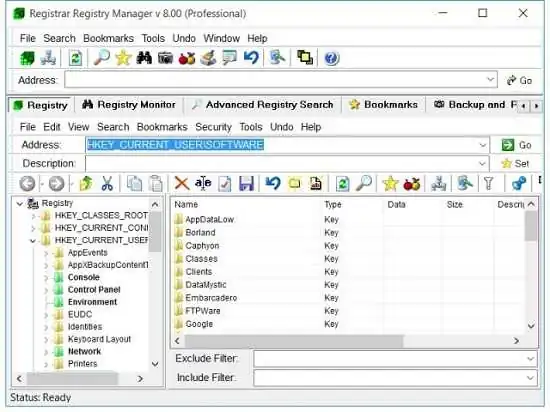The image size is (550, 412).
Task: Collapse the HKEY_CURRENT_USER tree node
Action: click(33, 241)
